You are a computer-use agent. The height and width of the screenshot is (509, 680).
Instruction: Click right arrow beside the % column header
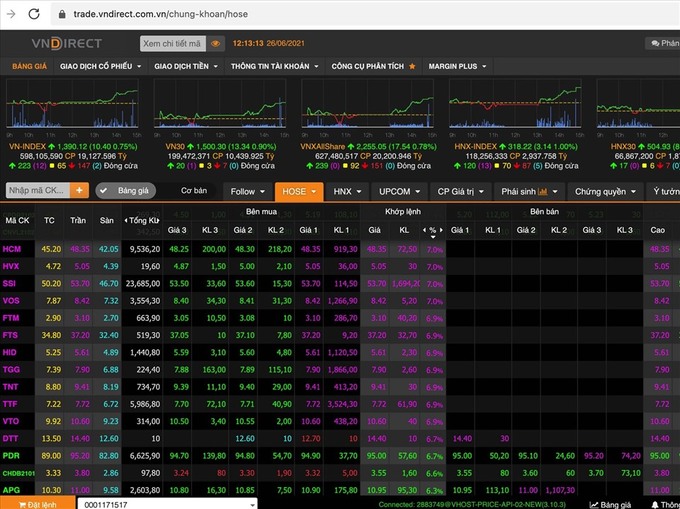[x=441, y=230]
